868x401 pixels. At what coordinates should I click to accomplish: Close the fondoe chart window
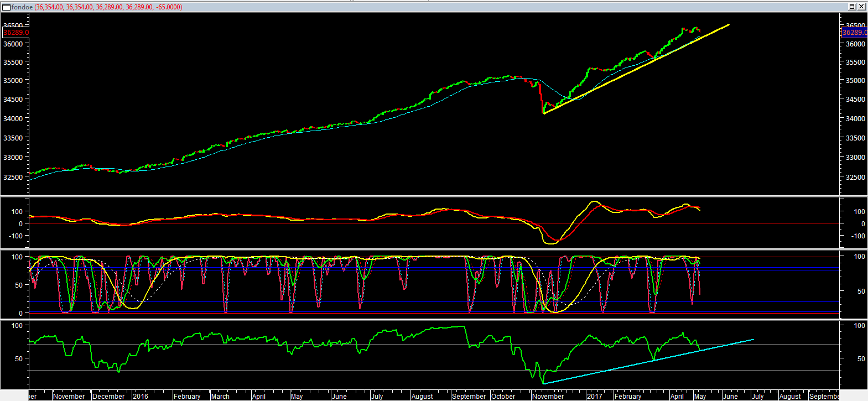pyautogui.click(x=861, y=7)
